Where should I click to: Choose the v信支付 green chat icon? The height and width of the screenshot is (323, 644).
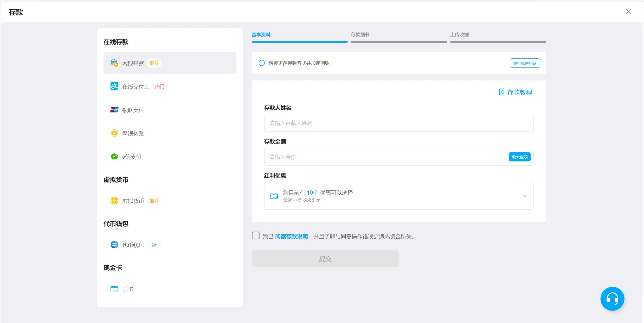pos(114,157)
